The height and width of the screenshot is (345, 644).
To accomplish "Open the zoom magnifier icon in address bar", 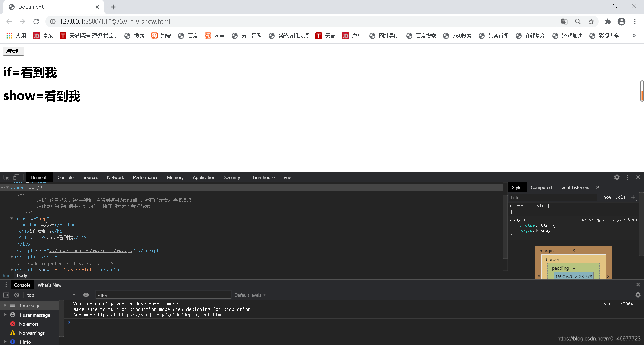I will pos(578,21).
